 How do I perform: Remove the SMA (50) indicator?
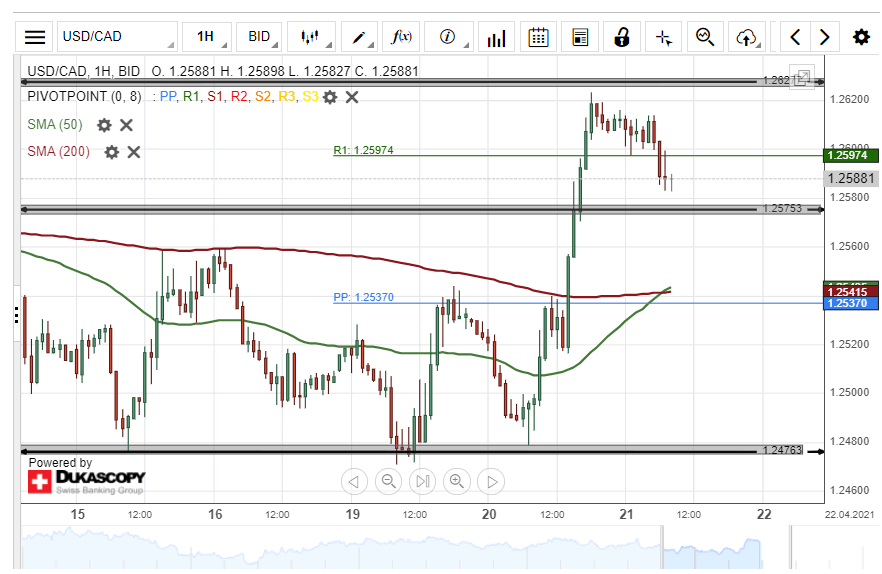click(x=127, y=125)
